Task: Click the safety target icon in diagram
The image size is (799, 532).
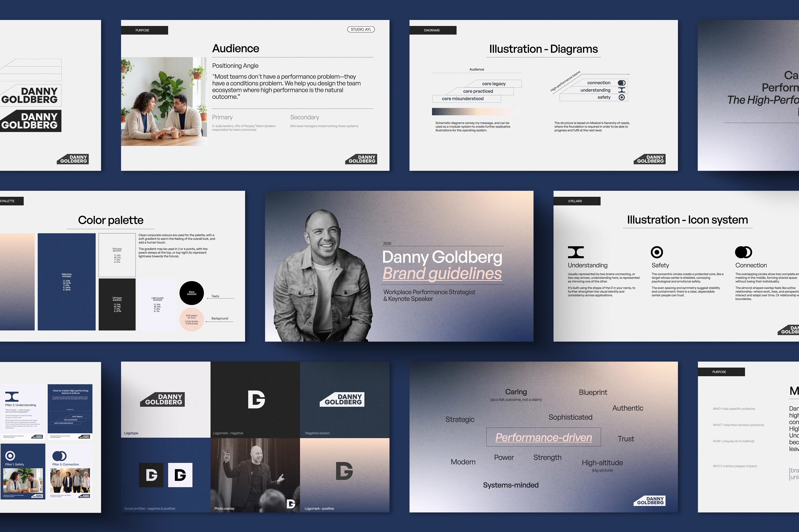Action: (x=621, y=97)
